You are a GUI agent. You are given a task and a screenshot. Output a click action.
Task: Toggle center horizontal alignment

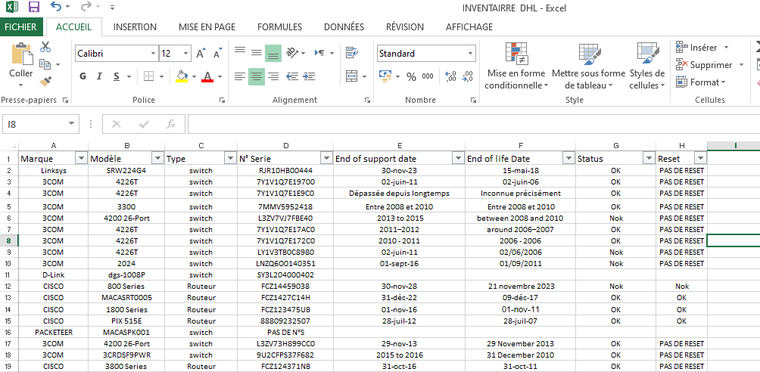coord(256,76)
